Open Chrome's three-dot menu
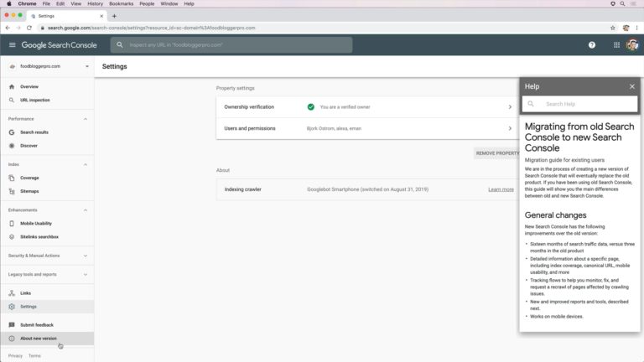 637,28
